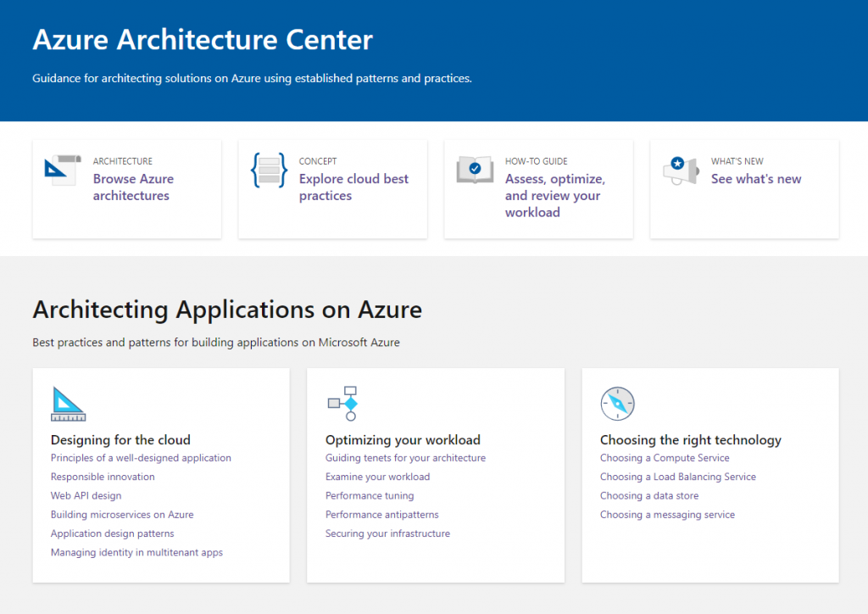The image size is (868, 614).
Task: Open See what's new
Action: [756, 179]
